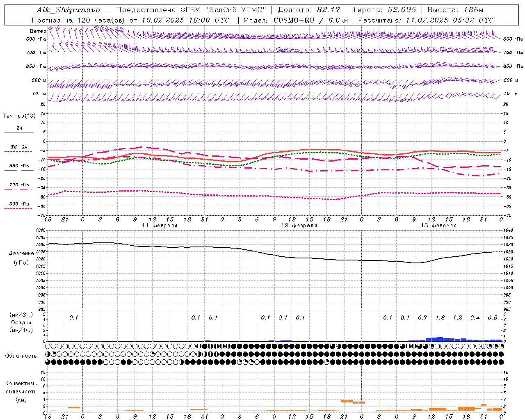525x420 pixels.
Task: Click the date label 13 февраля
Action: tap(438, 226)
